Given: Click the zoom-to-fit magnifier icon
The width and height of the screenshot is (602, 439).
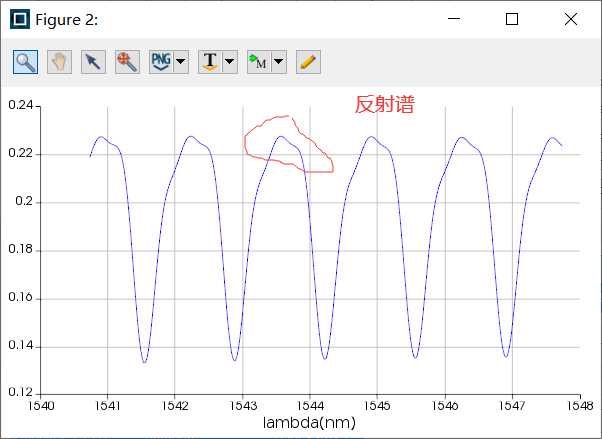Looking at the screenshot, I should coord(127,62).
